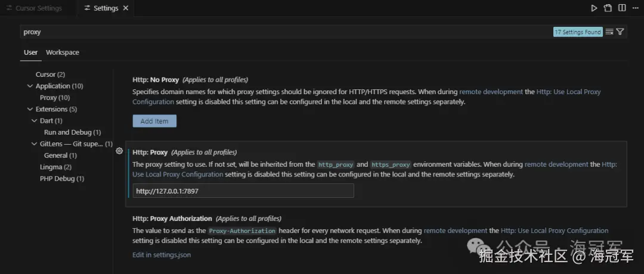
Task: Open settings JSON file icon
Action: pos(608,8)
